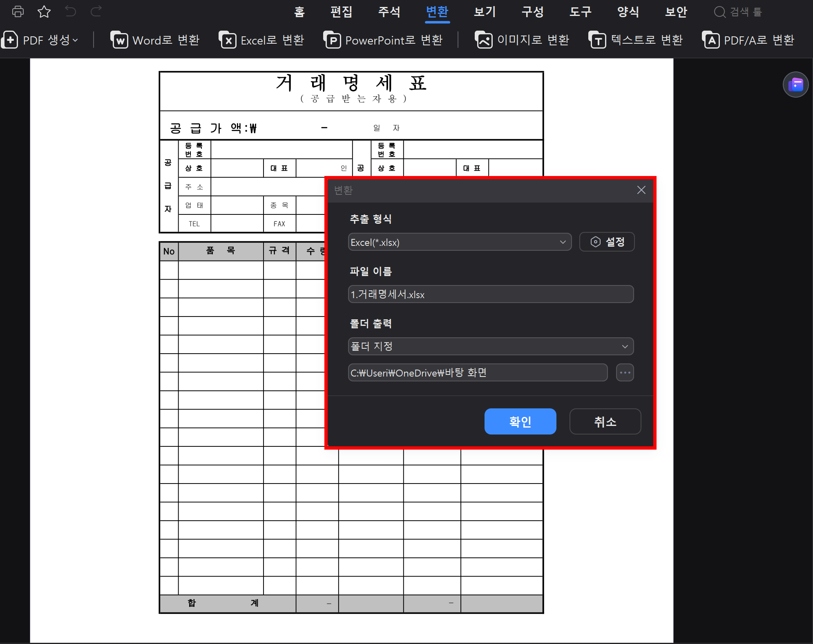Viewport: 813px width, 644px height.
Task: Click the 품 목 column header
Action: pos(221,251)
